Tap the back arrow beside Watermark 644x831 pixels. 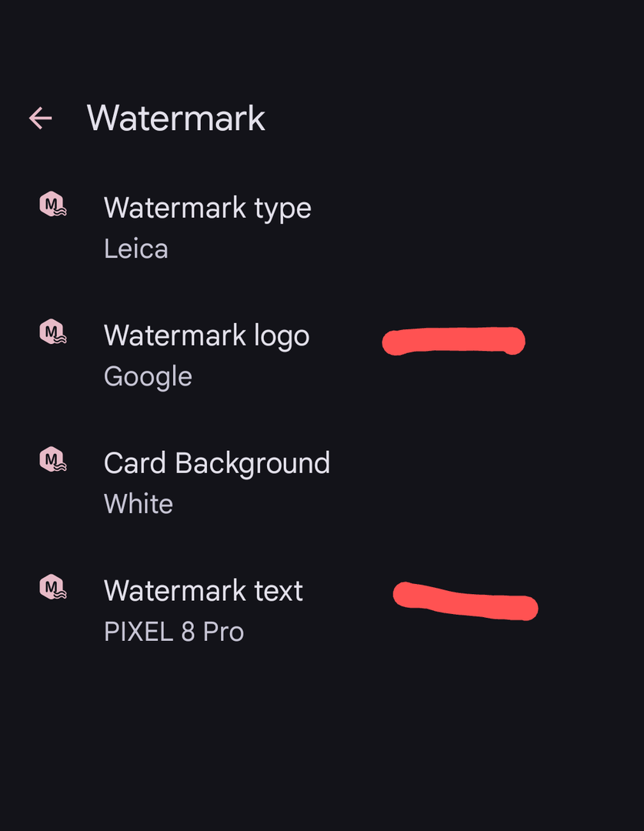pyautogui.click(x=41, y=118)
